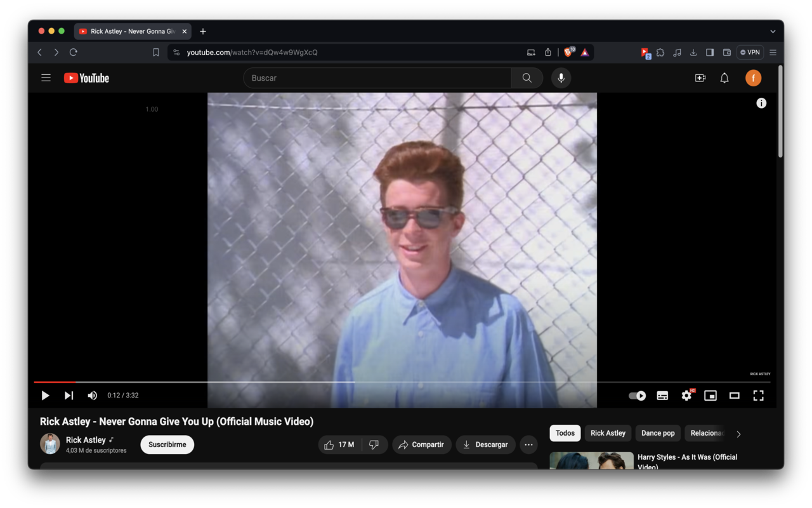Open more actions three-dot menu

528,444
